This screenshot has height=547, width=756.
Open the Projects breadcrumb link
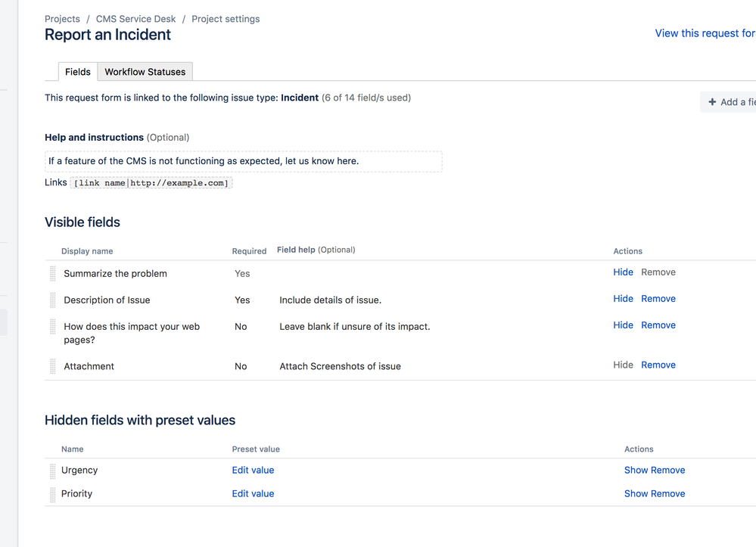62,19
